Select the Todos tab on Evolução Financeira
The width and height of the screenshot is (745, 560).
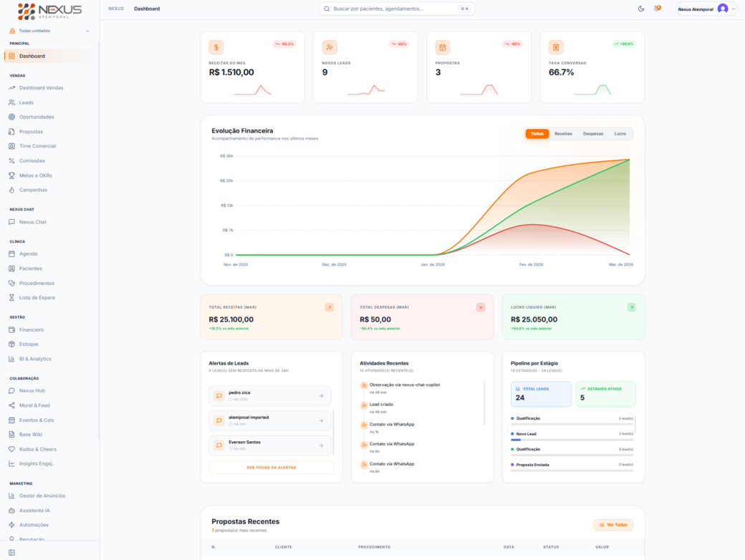(x=537, y=134)
